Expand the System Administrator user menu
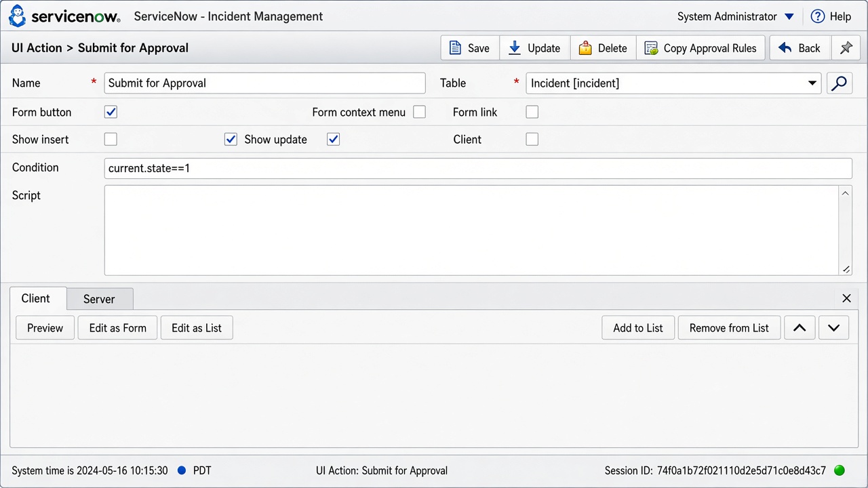Image resolution: width=868 pixels, height=488 pixels. (x=735, y=16)
